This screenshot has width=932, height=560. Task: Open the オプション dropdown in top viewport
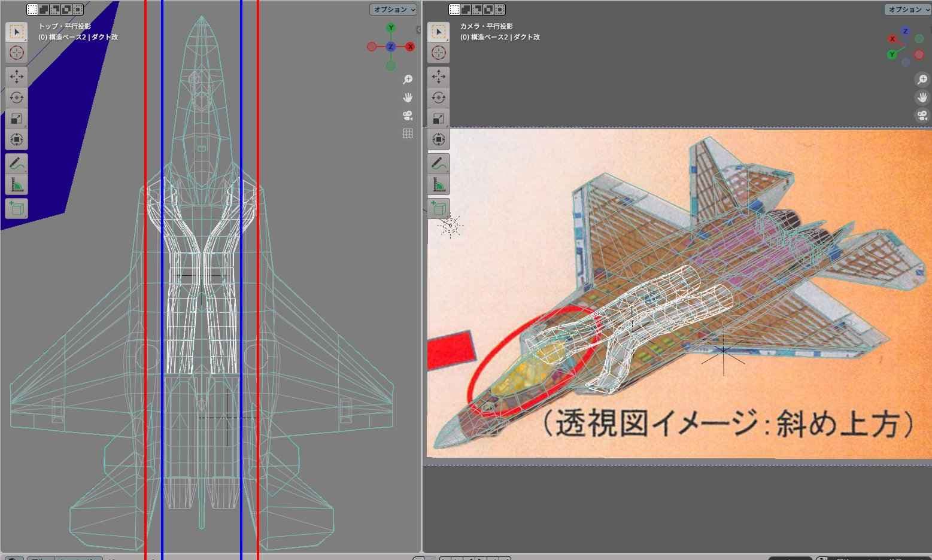pos(393,10)
